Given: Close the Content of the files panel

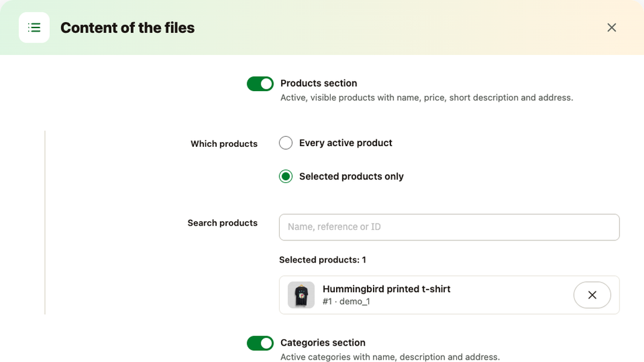Looking at the screenshot, I should 612,27.
